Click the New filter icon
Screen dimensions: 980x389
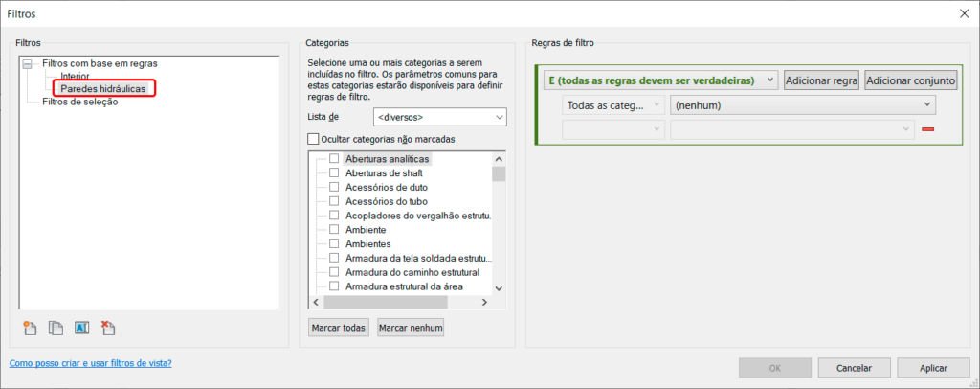(30, 328)
